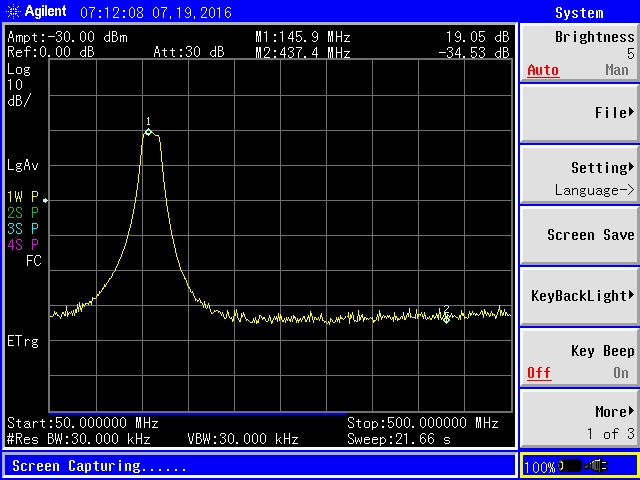Viewport: 640px width, 480px height.
Task: Select magenta trace 4S P label
Action: [x=22, y=244]
